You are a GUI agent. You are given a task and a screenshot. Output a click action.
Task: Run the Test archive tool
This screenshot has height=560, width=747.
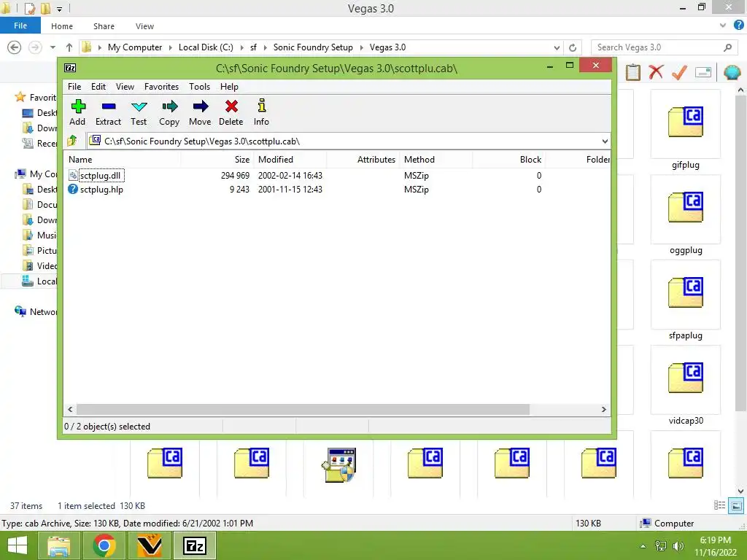point(139,112)
